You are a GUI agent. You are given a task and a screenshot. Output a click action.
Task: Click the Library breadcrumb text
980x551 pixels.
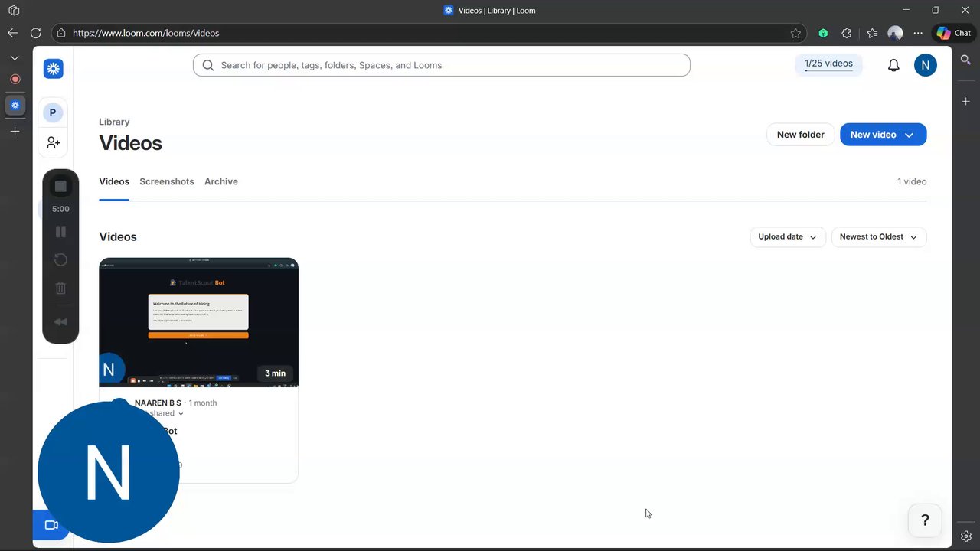point(114,122)
